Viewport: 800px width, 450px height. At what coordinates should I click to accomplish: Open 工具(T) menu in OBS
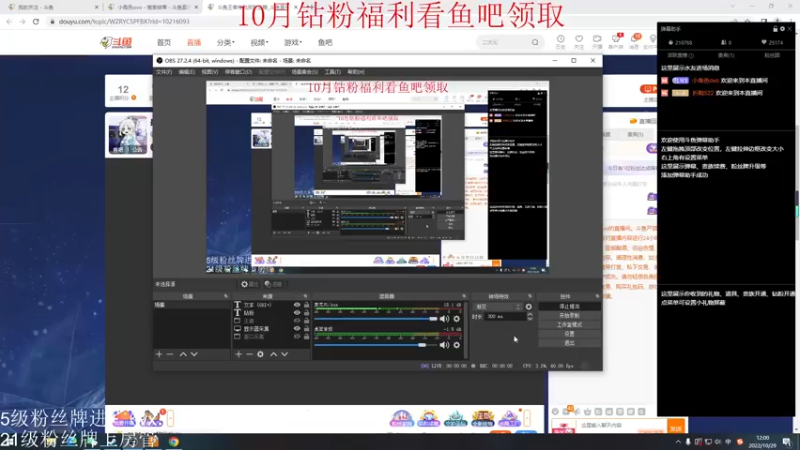tap(333, 72)
